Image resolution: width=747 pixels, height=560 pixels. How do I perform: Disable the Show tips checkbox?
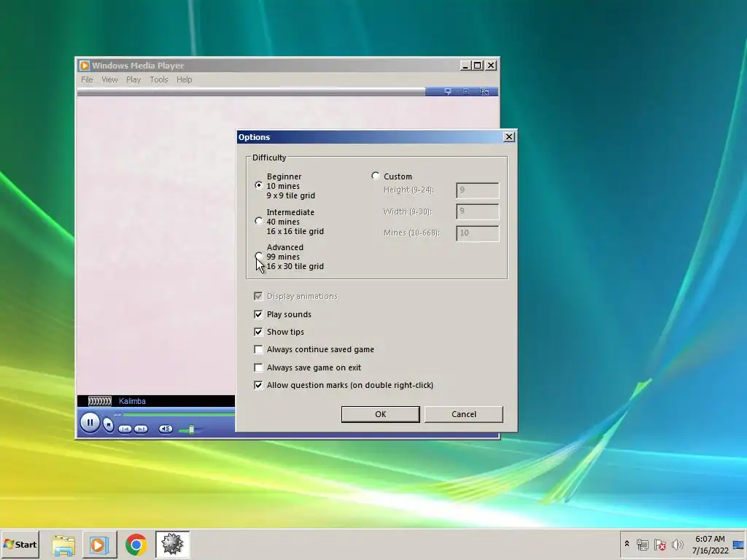tap(258, 332)
